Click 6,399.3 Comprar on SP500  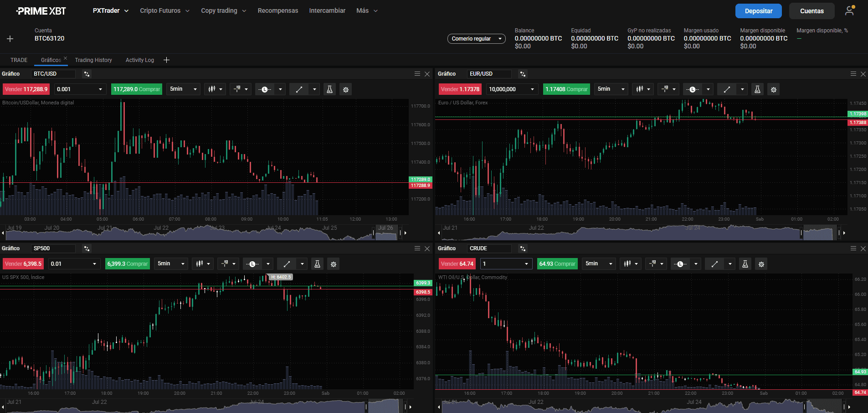pyautogui.click(x=128, y=264)
